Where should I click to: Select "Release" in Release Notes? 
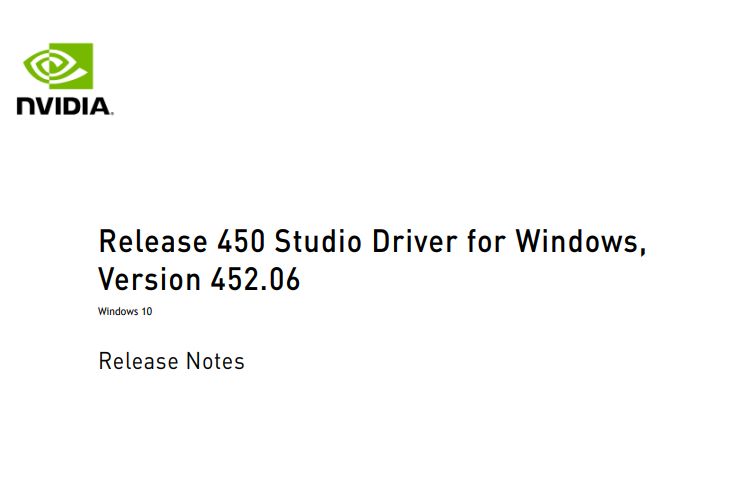coord(138,361)
